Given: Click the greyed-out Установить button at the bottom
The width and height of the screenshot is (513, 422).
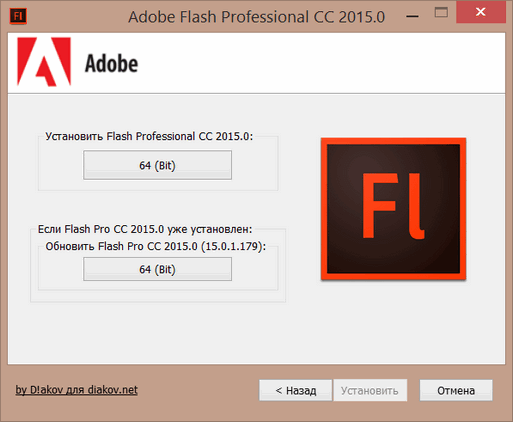Looking at the screenshot, I should pyautogui.click(x=370, y=390).
